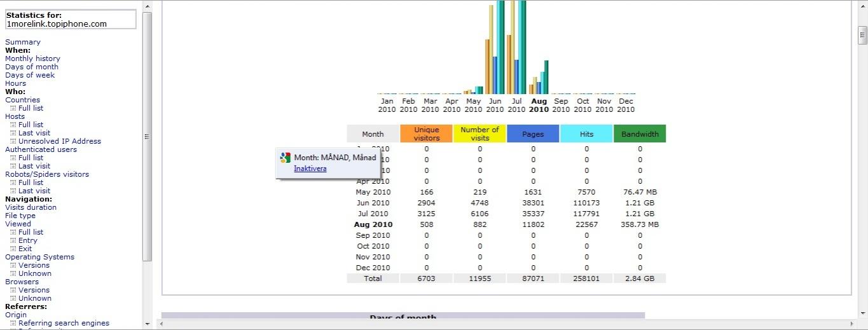868x330 pixels.
Task: Click Inaktivera in the translation popup
Action: [x=310, y=168]
